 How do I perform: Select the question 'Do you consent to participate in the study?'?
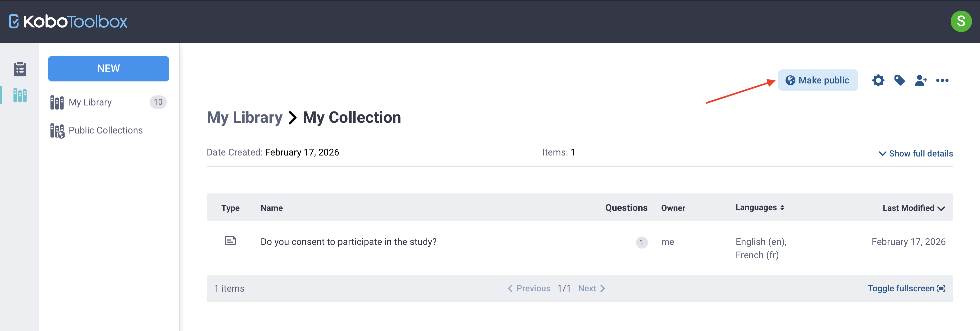coord(348,242)
